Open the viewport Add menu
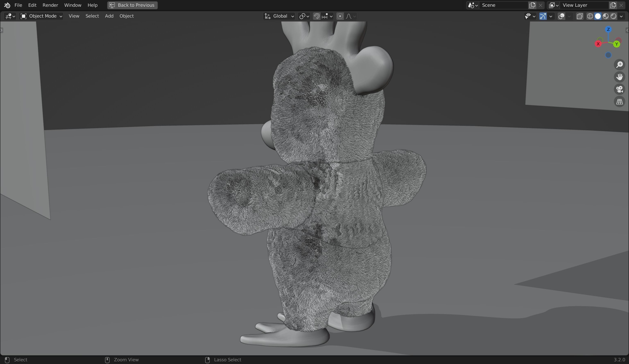This screenshot has height=364, width=629. (x=109, y=16)
